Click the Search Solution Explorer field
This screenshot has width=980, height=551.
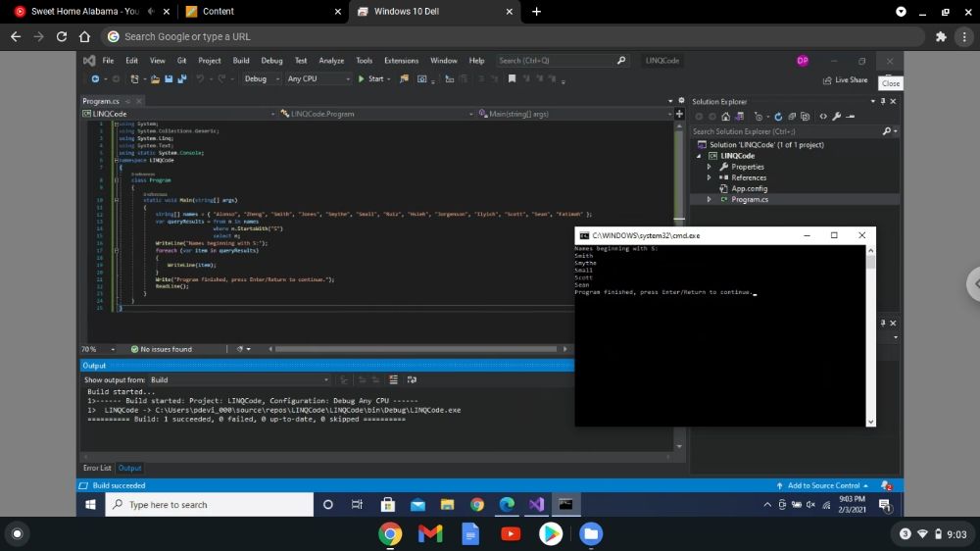click(x=788, y=131)
